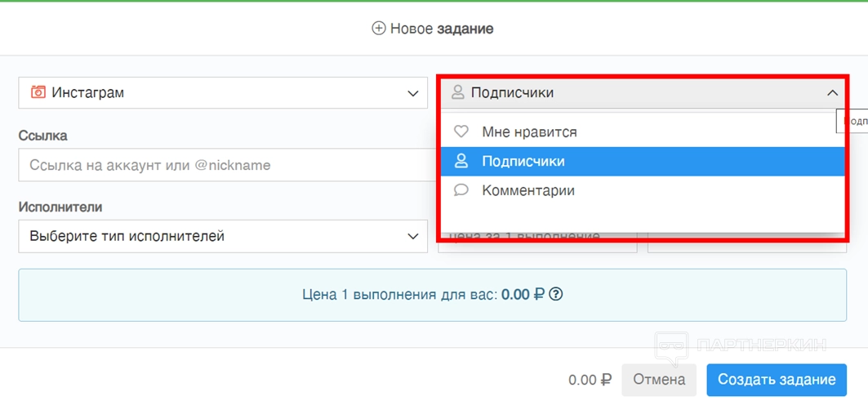The height and width of the screenshot is (410, 868).
Task: Click the Ссылка label
Action: [x=43, y=136]
